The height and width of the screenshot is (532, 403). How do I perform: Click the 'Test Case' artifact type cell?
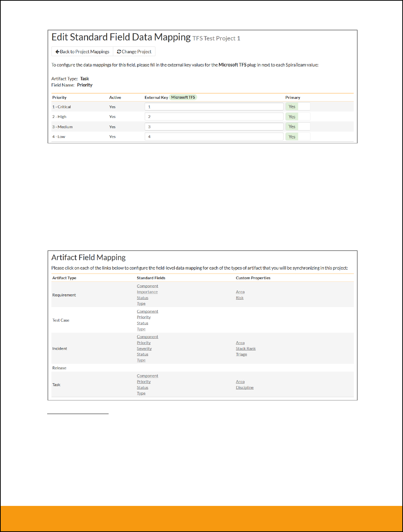coord(61,320)
